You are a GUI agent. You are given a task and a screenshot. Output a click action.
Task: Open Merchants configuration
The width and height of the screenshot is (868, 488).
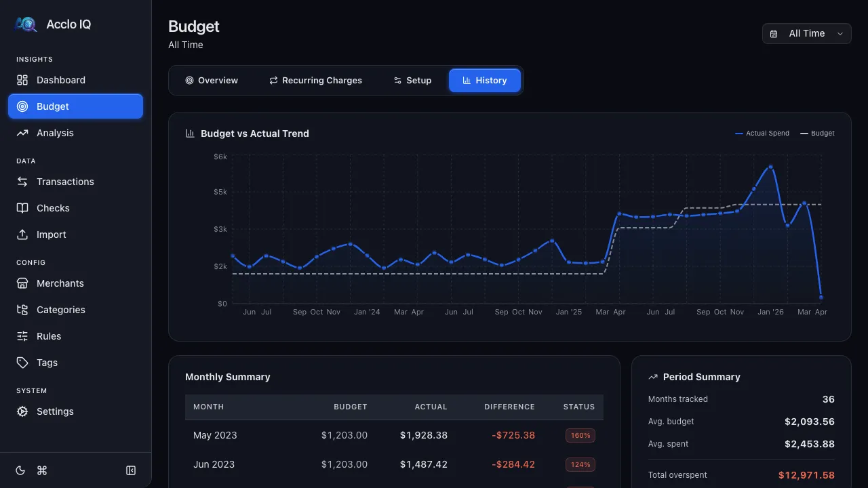pos(75,283)
